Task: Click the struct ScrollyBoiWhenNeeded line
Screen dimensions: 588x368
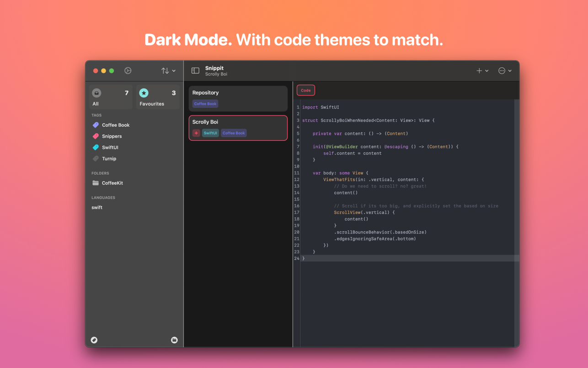Action: tap(369, 120)
